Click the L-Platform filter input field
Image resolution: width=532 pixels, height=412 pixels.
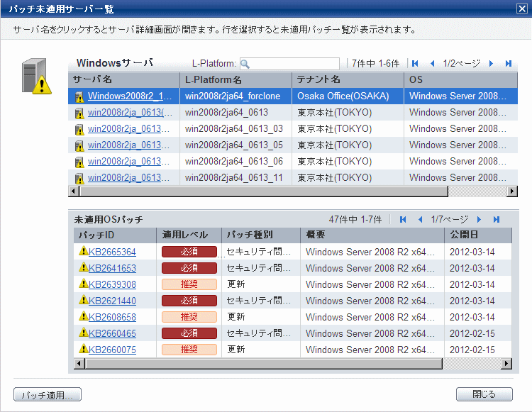coord(289,64)
